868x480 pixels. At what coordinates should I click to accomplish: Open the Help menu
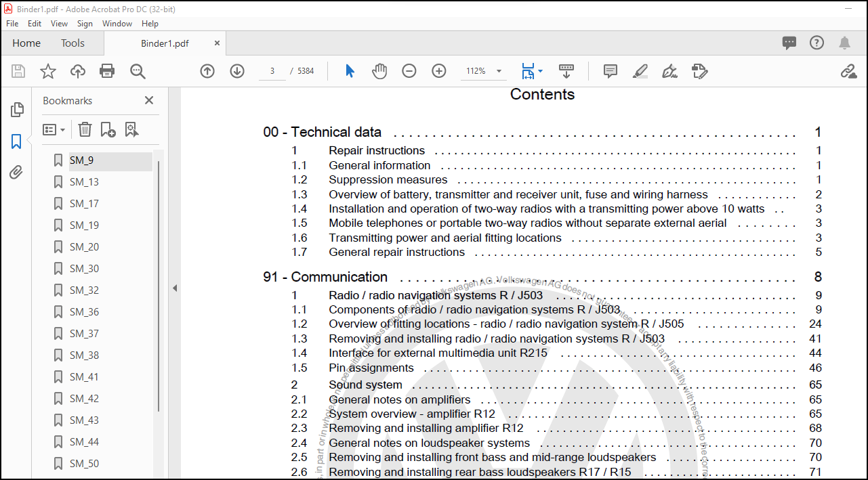(150, 23)
